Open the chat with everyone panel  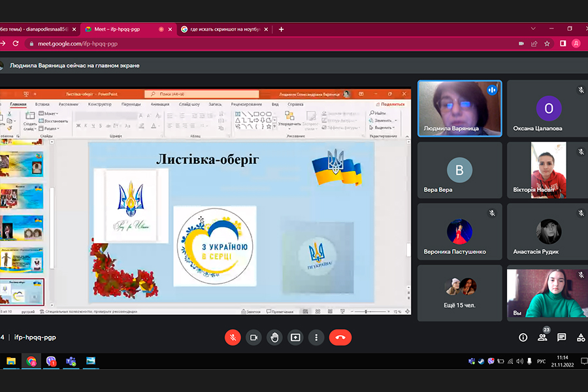tap(562, 337)
